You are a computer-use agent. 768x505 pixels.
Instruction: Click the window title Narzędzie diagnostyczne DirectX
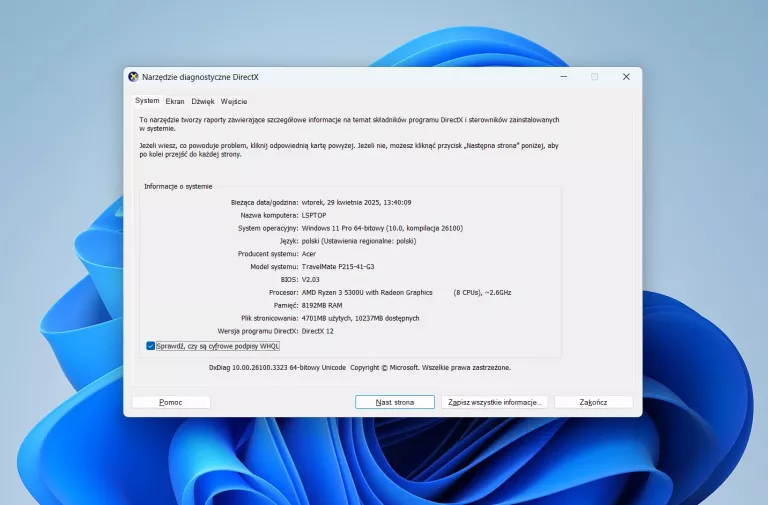tap(200, 77)
